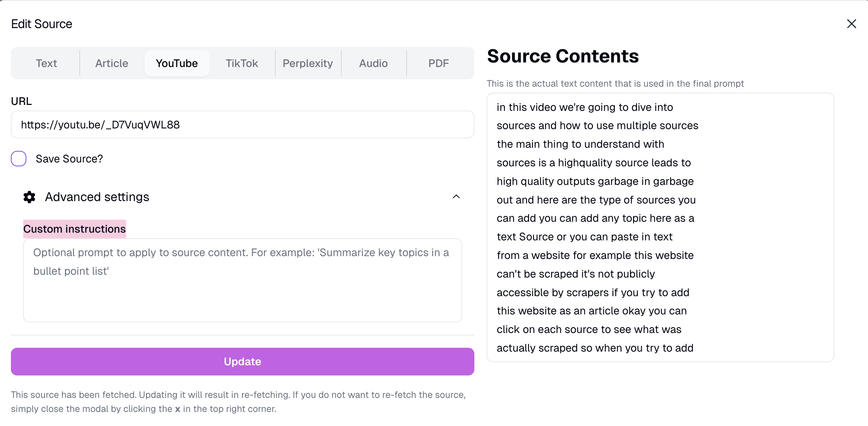
Task: Select the YouTube source tab
Action: pyautogui.click(x=177, y=63)
